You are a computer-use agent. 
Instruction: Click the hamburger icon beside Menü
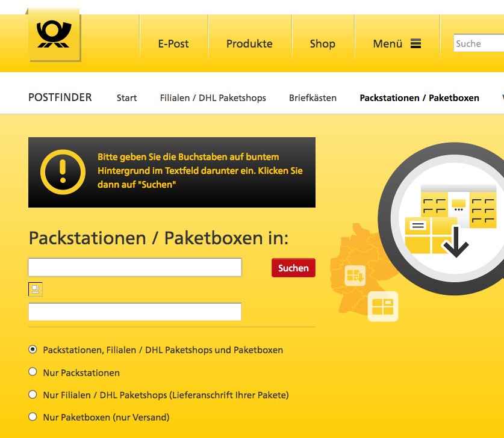pos(415,43)
